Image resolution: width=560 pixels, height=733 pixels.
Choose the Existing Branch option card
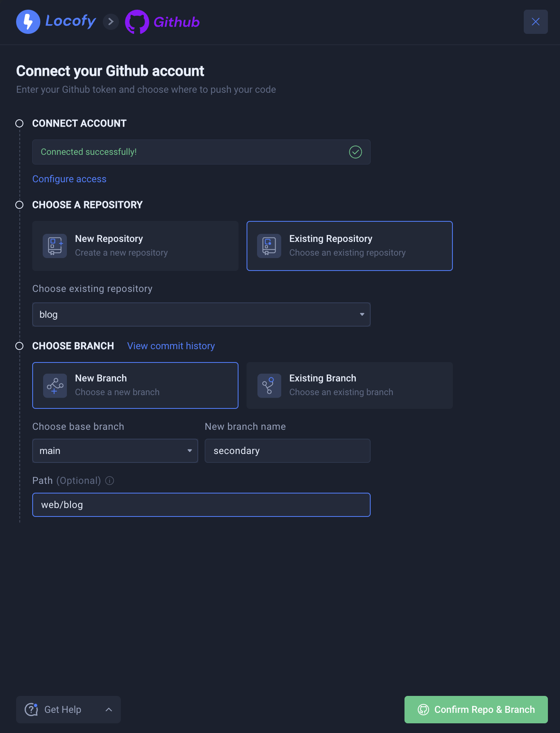pos(350,385)
